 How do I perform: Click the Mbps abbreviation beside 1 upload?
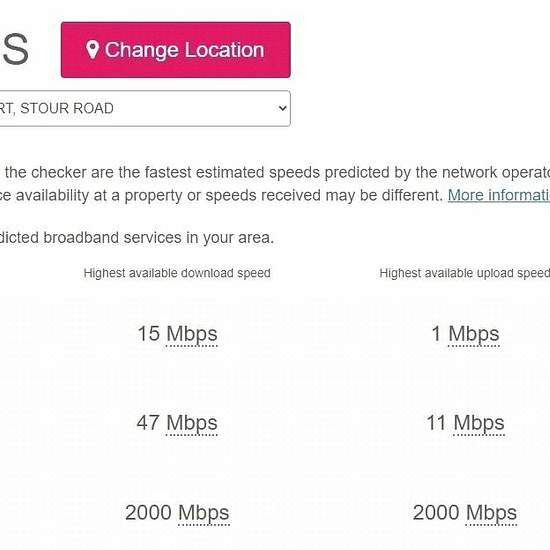[474, 334]
